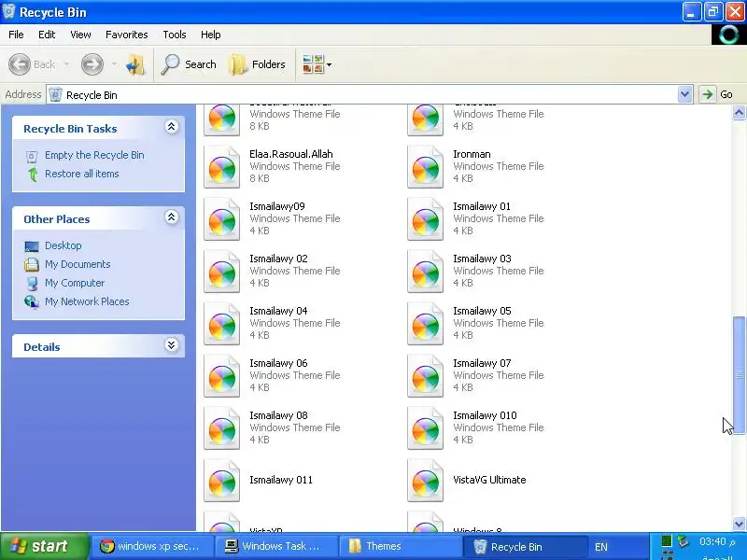This screenshot has height=560, width=747.
Task: Open Forward history dropdown arrow
Action: coord(114,64)
